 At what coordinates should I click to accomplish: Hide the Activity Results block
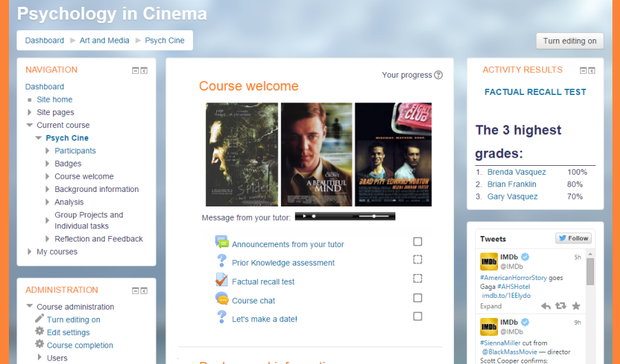point(583,70)
